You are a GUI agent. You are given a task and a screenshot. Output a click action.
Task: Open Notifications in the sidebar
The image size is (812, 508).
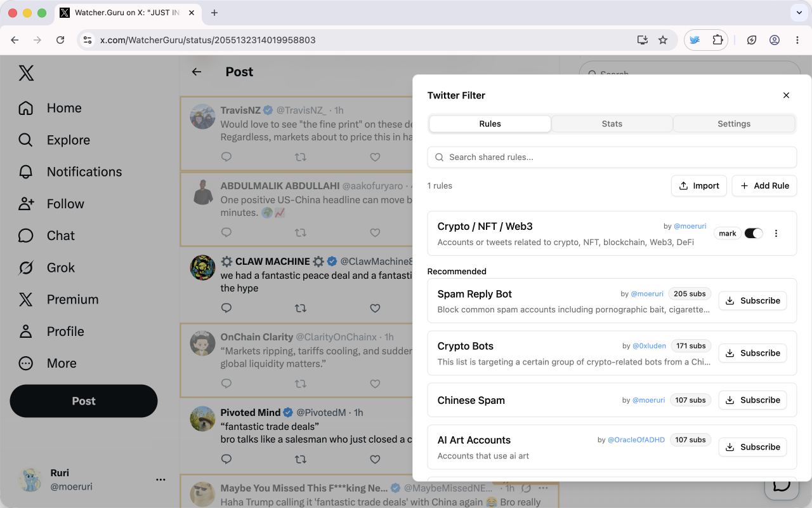(70, 171)
